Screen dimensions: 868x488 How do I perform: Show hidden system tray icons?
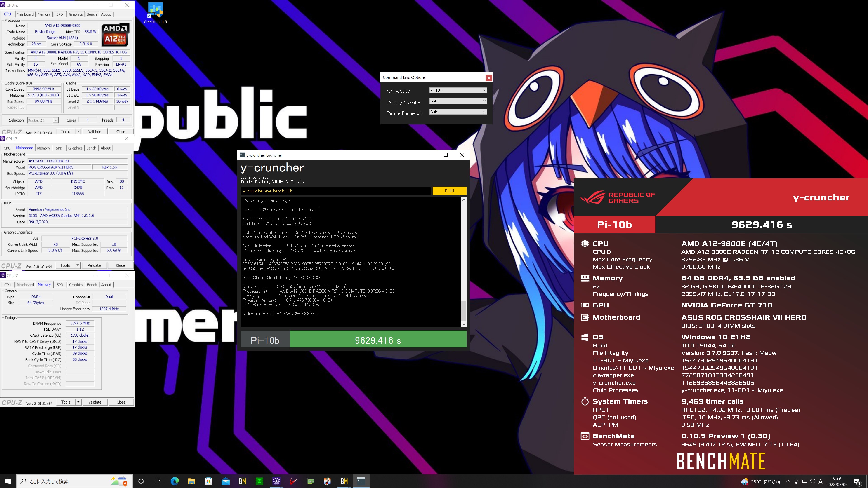click(x=788, y=481)
